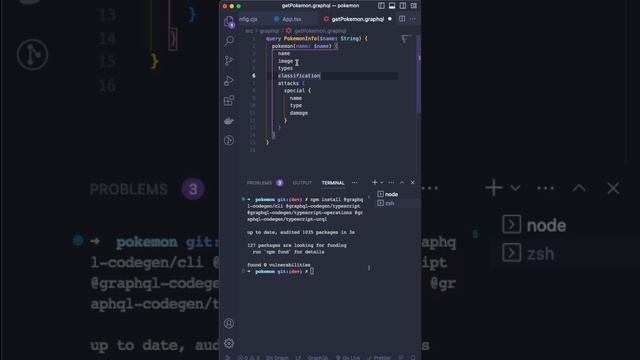This screenshot has height=360, width=640.
Task: Click the 'image' field in editor
Action: coord(285,61)
